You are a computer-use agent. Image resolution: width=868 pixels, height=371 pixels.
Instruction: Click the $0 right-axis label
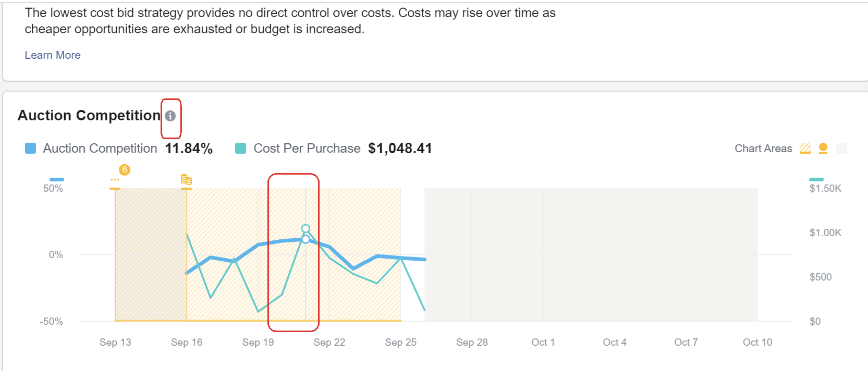(x=815, y=322)
